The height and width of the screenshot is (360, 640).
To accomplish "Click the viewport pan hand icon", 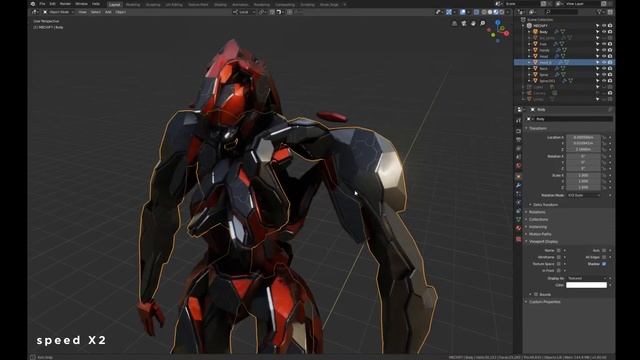I will click(473, 24).
